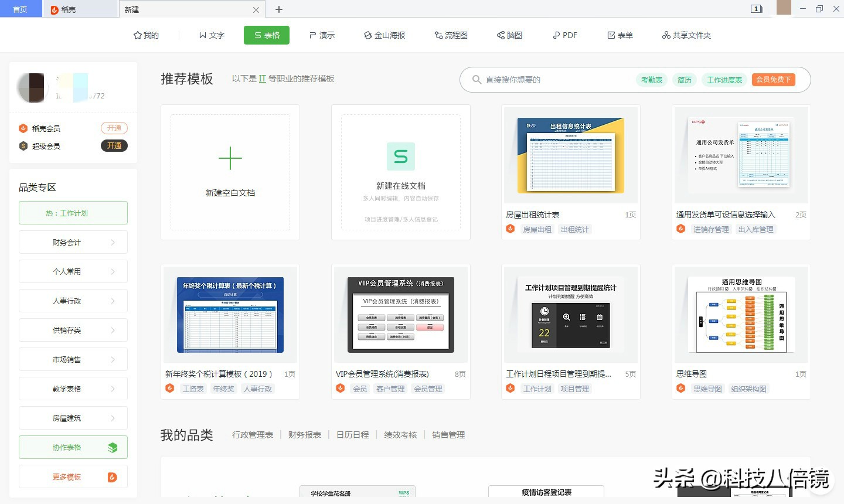844x504 pixels.
Task: Open the 行政管理表 category link
Action: click(253, 435)
